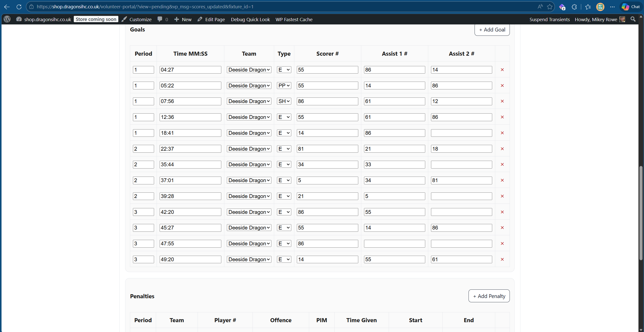Click the Add Goal button
The height and width of the screenshot is (332, 644).
click(x=491, y=29)
